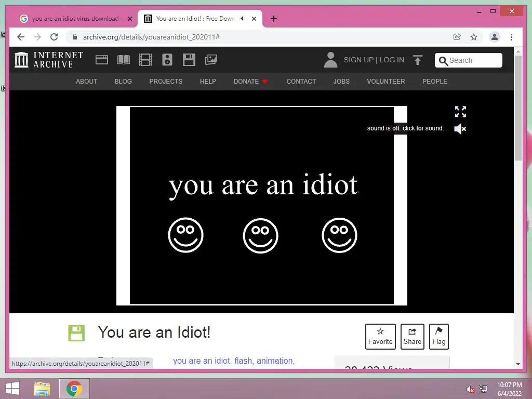Open the JOBS menu item
The width and height of the screenshot is (532, 399).
click(341, 82)
